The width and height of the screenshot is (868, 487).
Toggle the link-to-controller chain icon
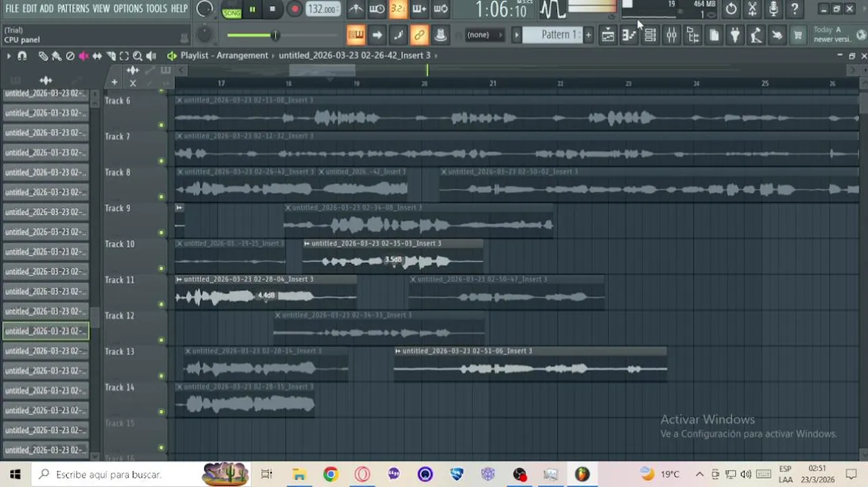click(x=419, y=34)
